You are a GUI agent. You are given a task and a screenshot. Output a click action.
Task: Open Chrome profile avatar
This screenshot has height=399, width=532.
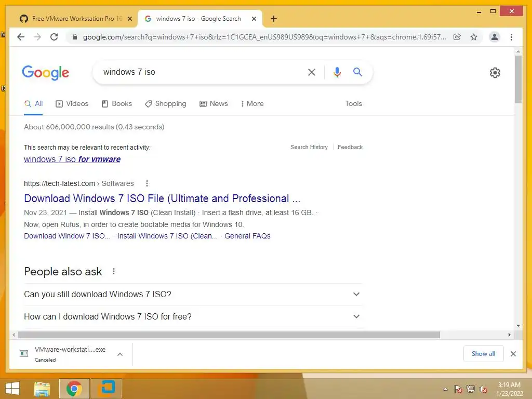[495, 37]
